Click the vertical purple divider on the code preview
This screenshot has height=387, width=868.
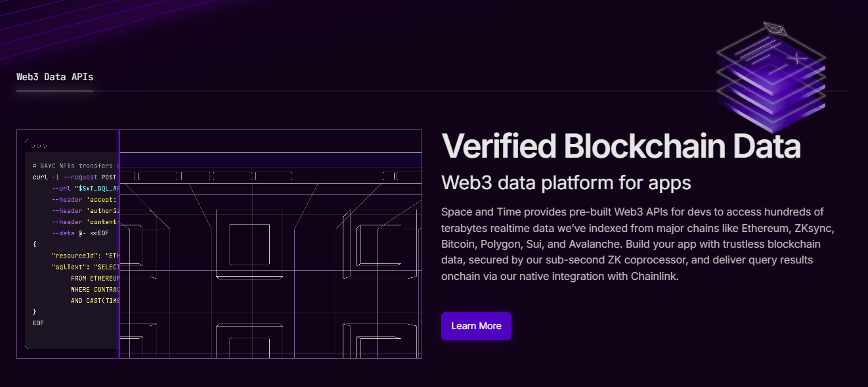(119, 244)
